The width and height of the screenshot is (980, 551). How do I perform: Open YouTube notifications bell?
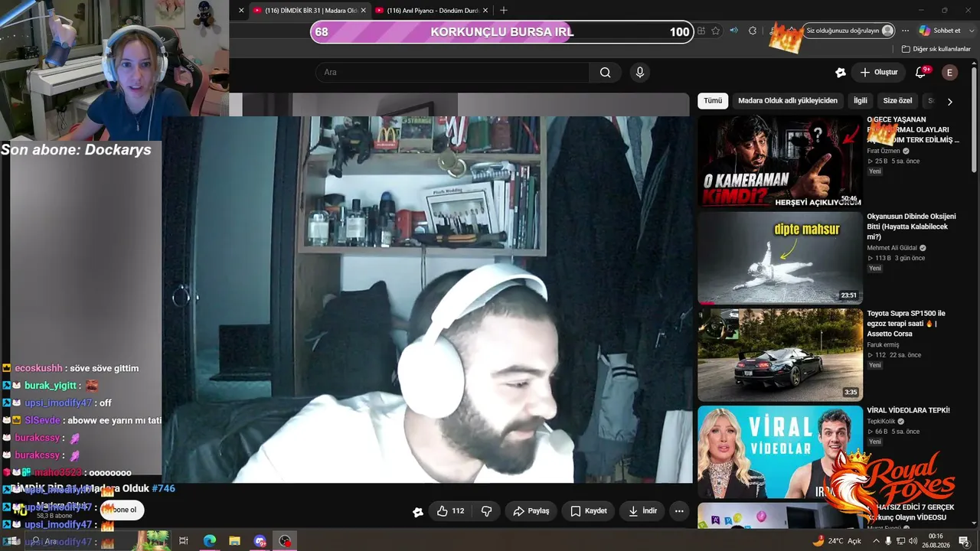(921, 73)
